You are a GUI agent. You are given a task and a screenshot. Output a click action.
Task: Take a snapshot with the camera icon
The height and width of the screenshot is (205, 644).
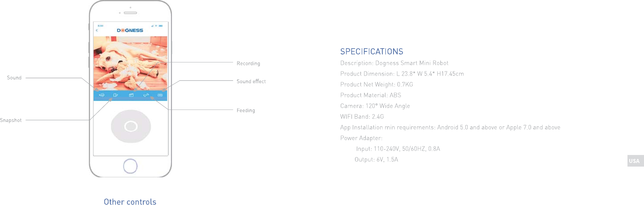click(116, 95)
